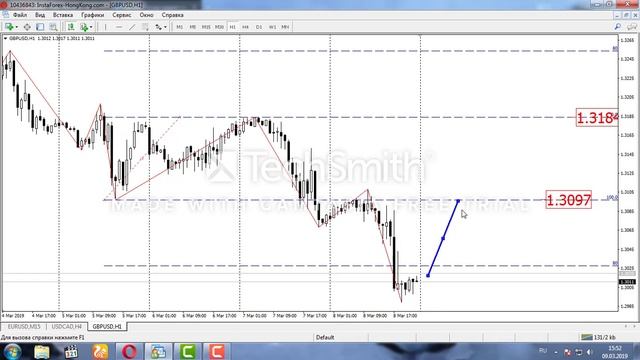Click the Default profile in status bar

tap(325, 338)
